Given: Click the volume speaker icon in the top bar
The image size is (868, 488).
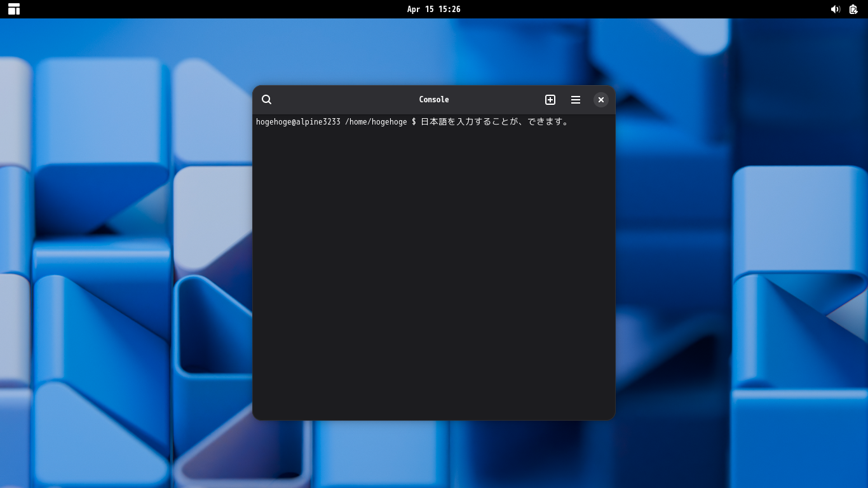Looking at the screenshot, I should click(836, 9).
